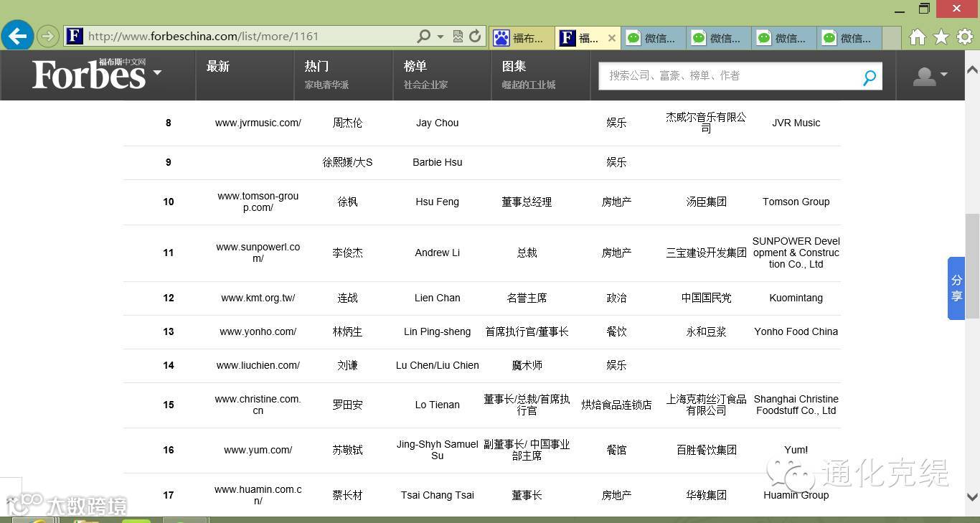This screenshot has height=523, width=980.
Task: Select the text Andrew Li
Action: click(438, 253)
